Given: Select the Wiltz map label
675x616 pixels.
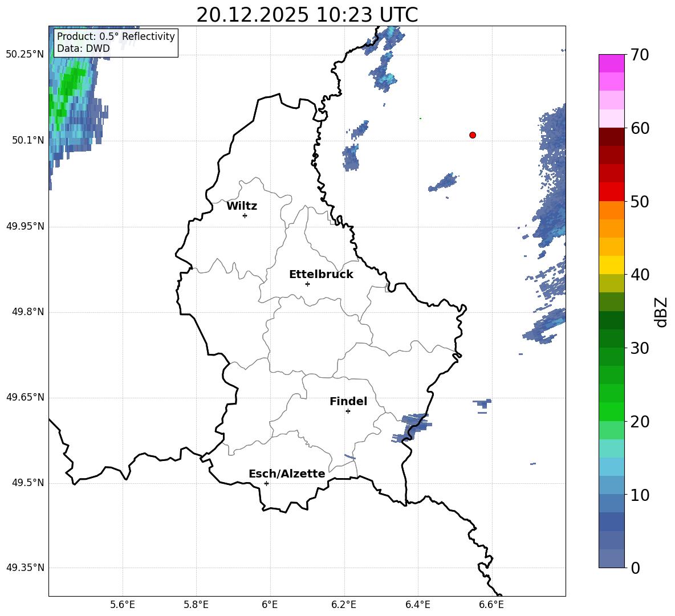Looking at the screenshot, I should (x=242, y=206).
